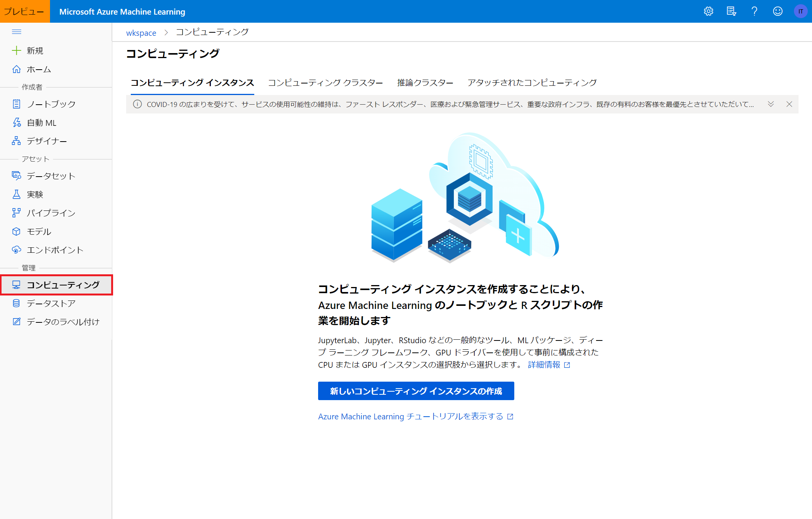Switch to the 推論クラスター tab

[425, 83]
